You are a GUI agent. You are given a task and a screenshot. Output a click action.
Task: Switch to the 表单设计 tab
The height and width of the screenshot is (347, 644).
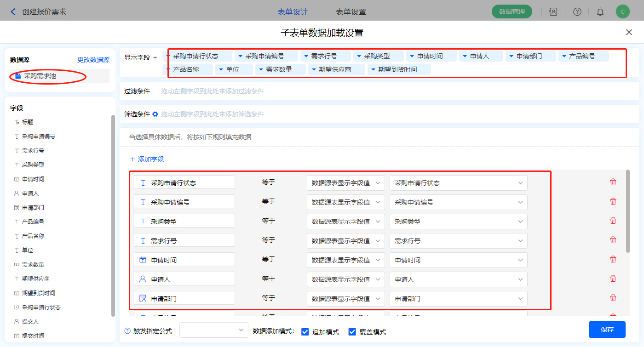coord(293,12)
